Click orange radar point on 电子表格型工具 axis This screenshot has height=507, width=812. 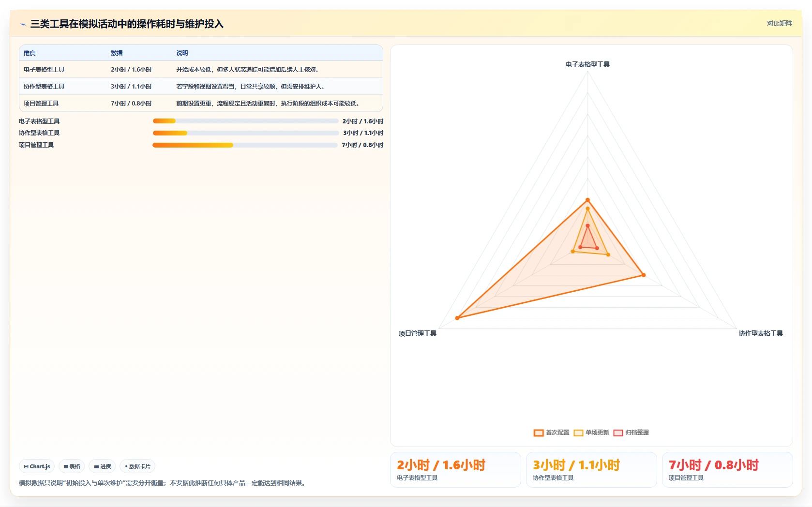point(588,200)
